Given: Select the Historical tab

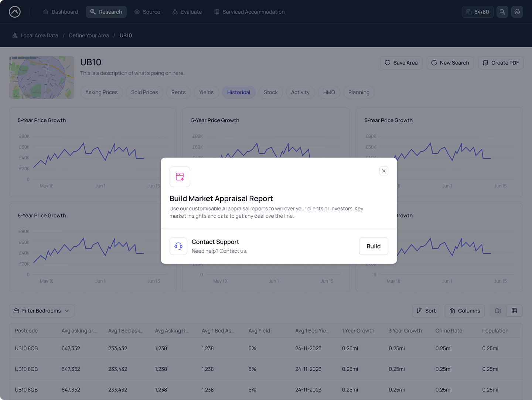Looking at the screenshot, I should pos(239,92).
